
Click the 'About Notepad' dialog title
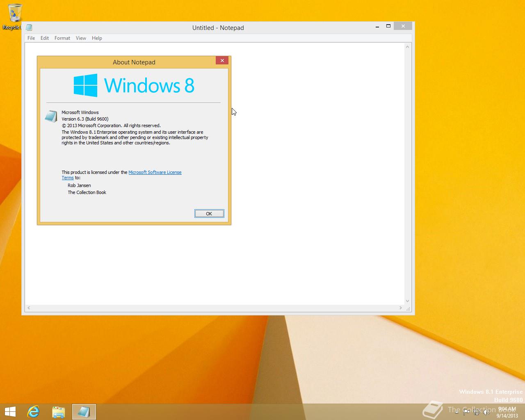point(134,62)
